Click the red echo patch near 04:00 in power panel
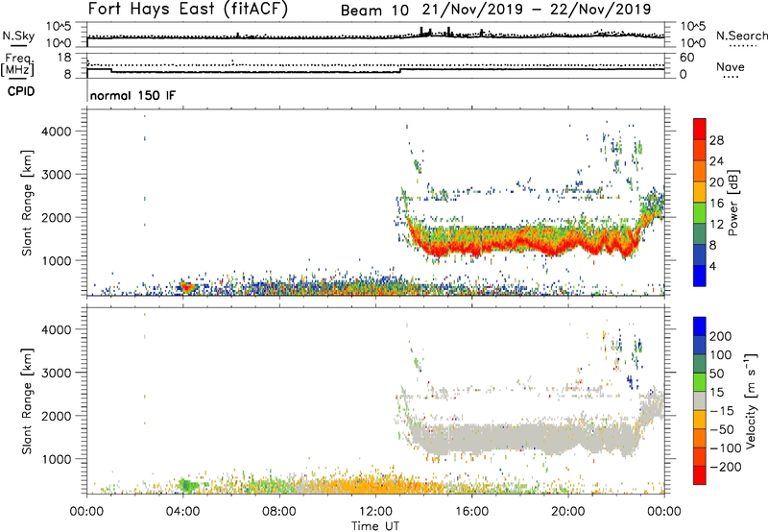The image size is (768, 532). pos(186,287)
